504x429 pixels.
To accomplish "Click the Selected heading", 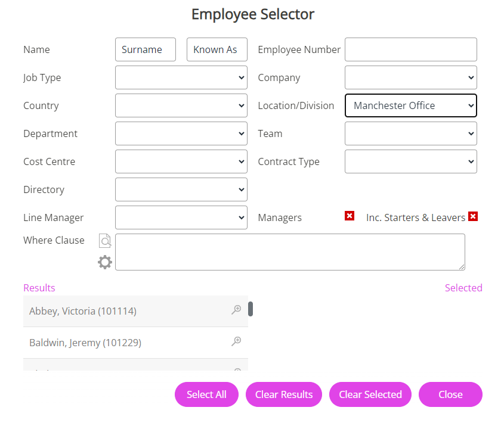I will [463, 288].
